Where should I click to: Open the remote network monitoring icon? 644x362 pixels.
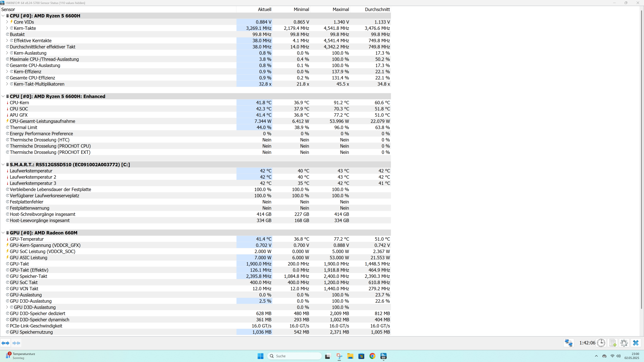click(x=569, y=343)
